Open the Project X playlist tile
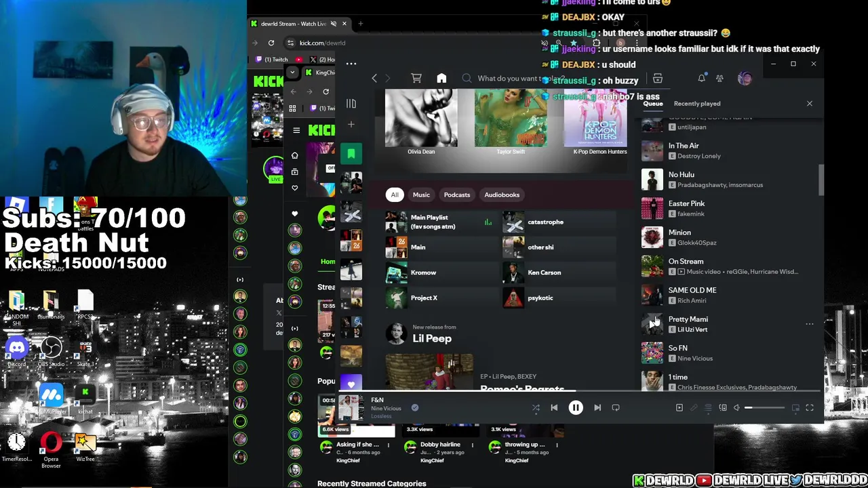 (441, 298)
